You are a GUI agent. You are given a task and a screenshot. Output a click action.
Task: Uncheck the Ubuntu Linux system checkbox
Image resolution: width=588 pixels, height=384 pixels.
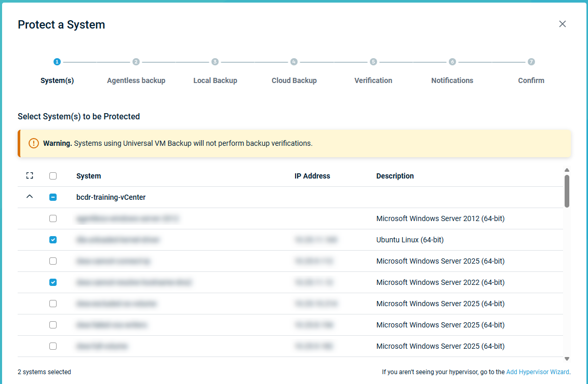pyautogui.click(x=53, y=240)
